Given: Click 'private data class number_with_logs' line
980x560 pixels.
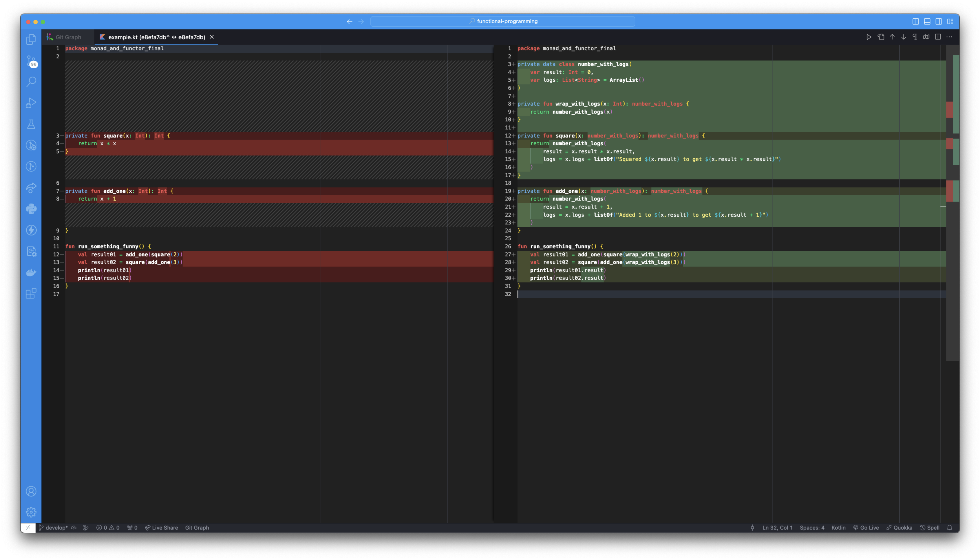Looking at the screenshot, I should click(575, 64).
